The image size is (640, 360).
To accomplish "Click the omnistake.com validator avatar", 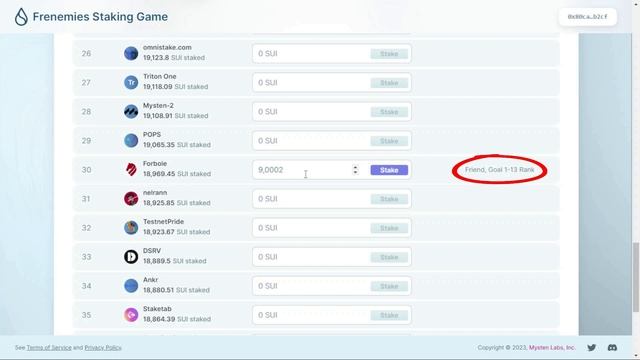I will click(131, 53).
